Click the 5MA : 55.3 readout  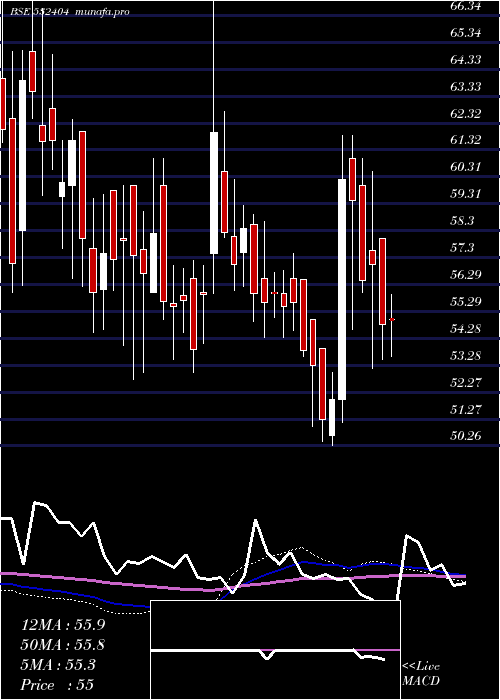tap(58, 665)
